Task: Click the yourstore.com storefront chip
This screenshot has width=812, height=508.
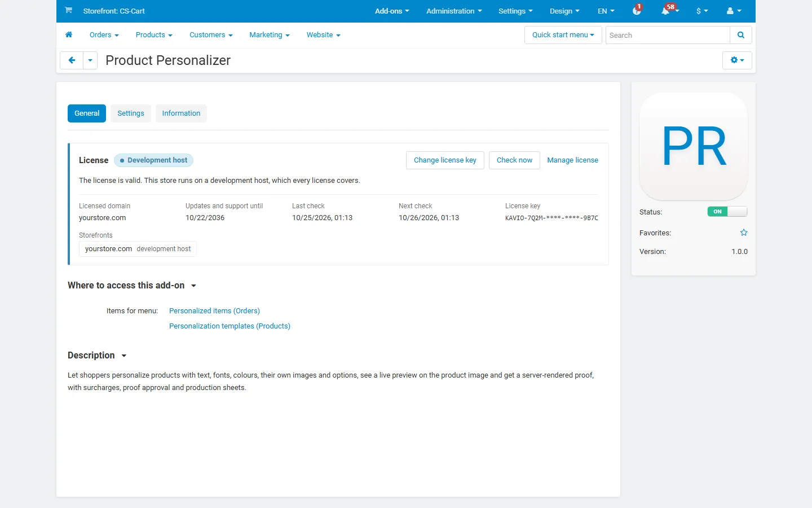Action: point(138,249)
